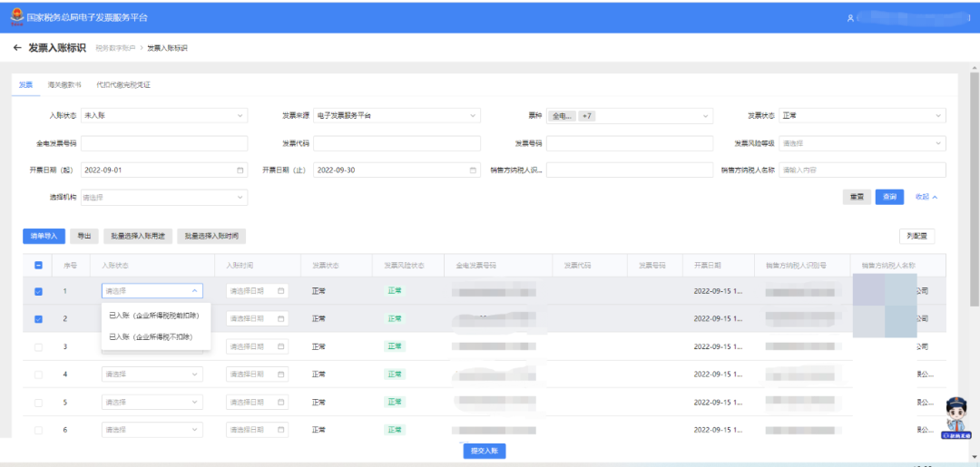The width and height of the screenshot is (980, 467).
Task: Click calendar icon in row 4 入账时间
Action: (x=281, y=375)
